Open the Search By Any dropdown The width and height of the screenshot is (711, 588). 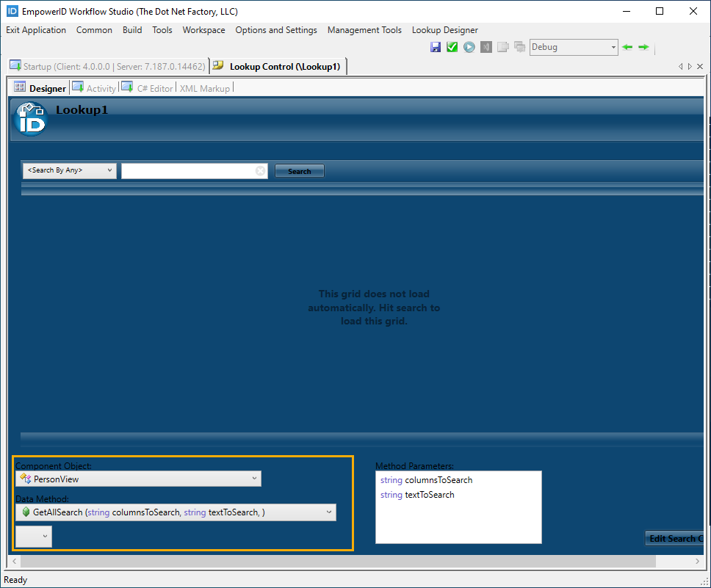[x=109, y=170]
